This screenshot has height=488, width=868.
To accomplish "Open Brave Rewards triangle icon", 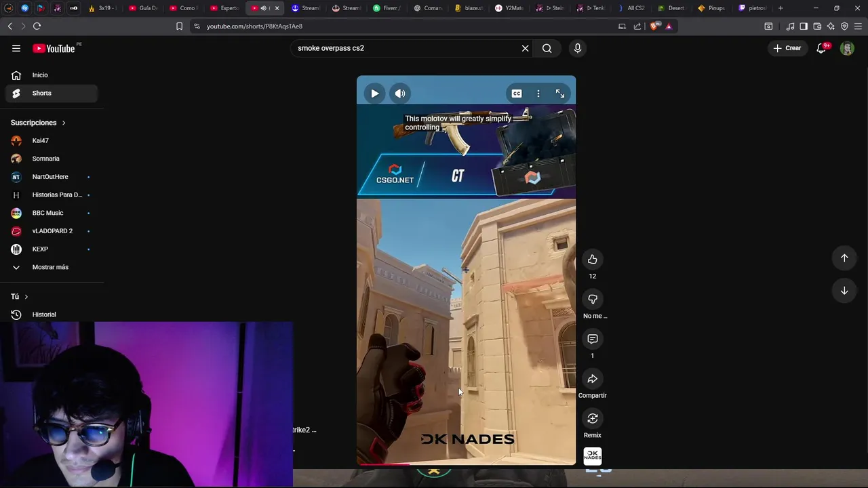I will [x=669, y=26].
